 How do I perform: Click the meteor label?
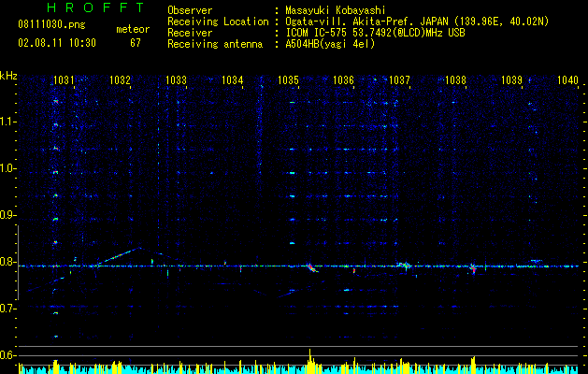133,29
